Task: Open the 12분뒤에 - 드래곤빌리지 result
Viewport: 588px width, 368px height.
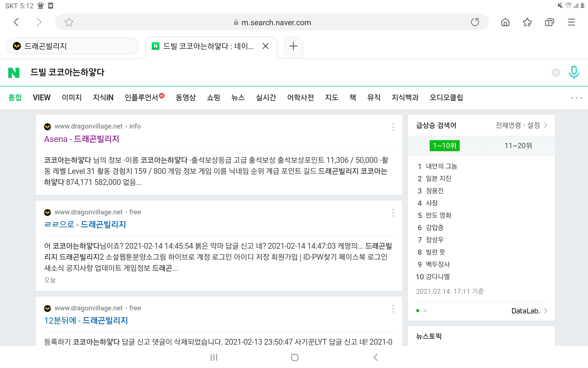Action: coord(86,320)
